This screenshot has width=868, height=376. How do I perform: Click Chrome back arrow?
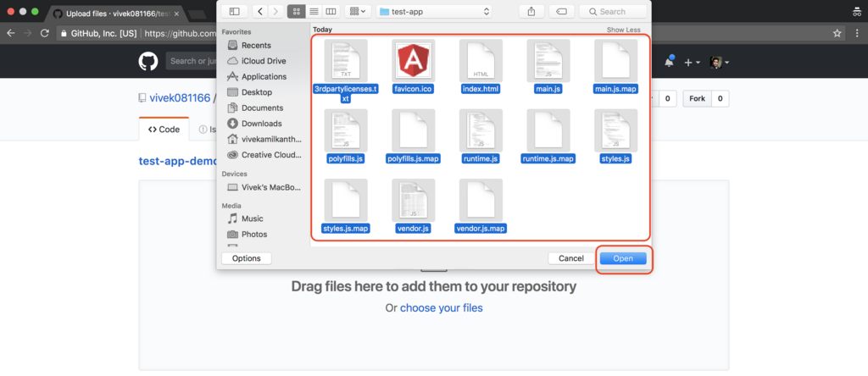pos(10,33)
